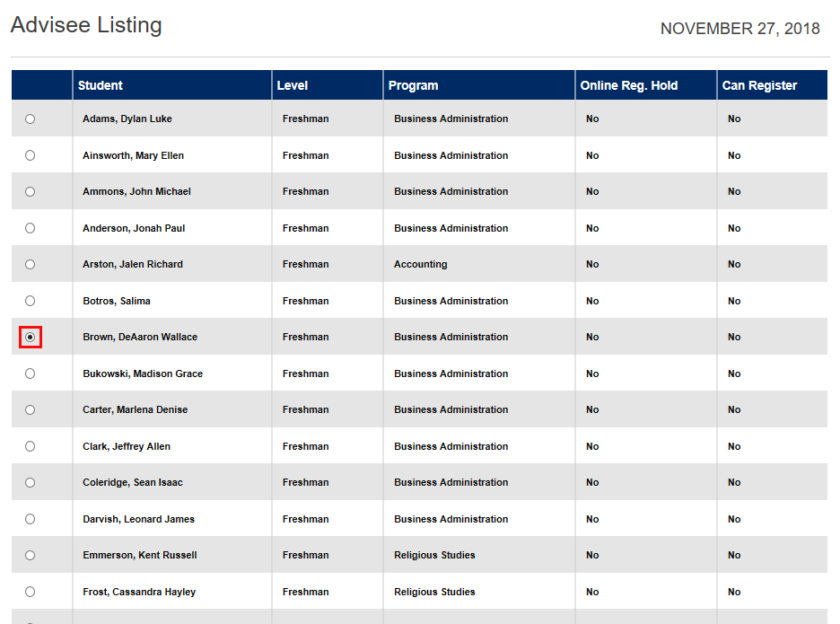Choose Ammons, John Michael as advisee
The width and height of the screenshot is (840, 624).
click(30, 190)
